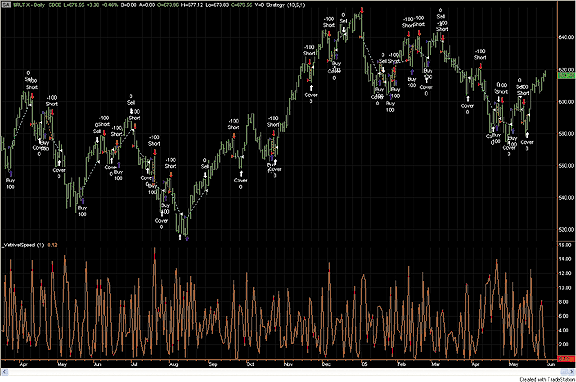Screen dimensions: 576x382
Task: Select the green current-price tag on the price axis
Action: tap(566, 76)
